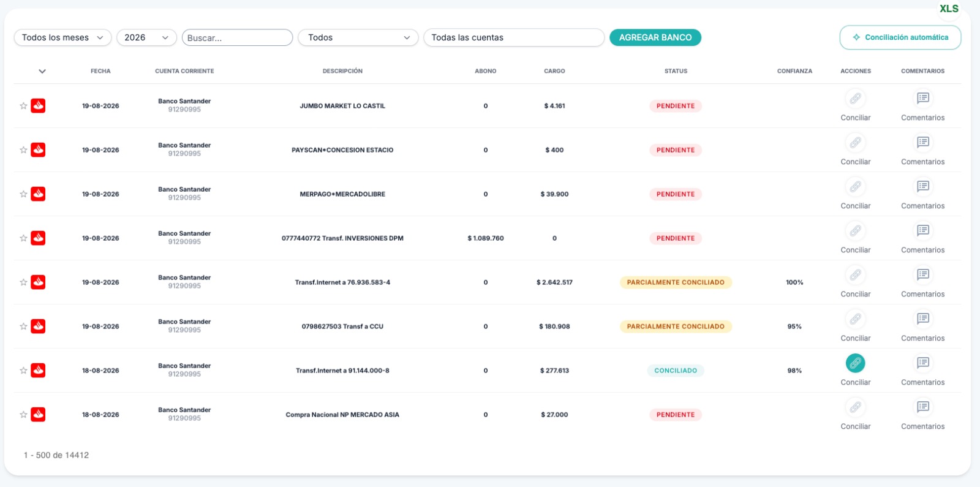This screenshot has height=487, width=980.
Task: Click Conciliar icon for Transf a CCU row
Action: click(855, 319)
